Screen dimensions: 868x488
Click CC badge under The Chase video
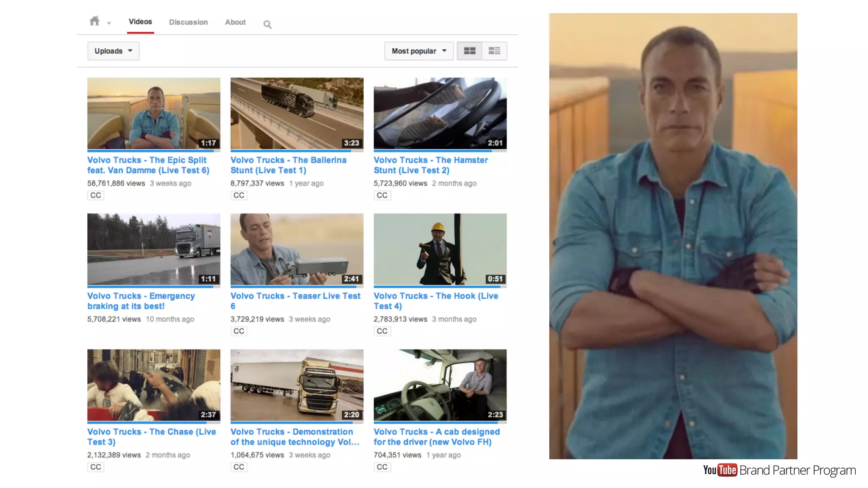point(96,467)
